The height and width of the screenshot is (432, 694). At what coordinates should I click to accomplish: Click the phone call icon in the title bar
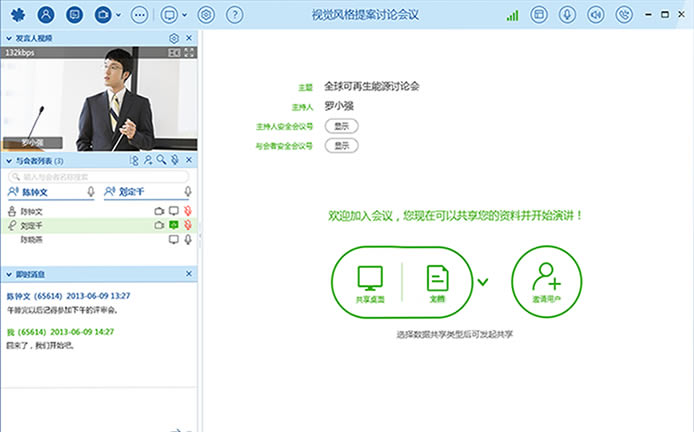pos(624,15)
